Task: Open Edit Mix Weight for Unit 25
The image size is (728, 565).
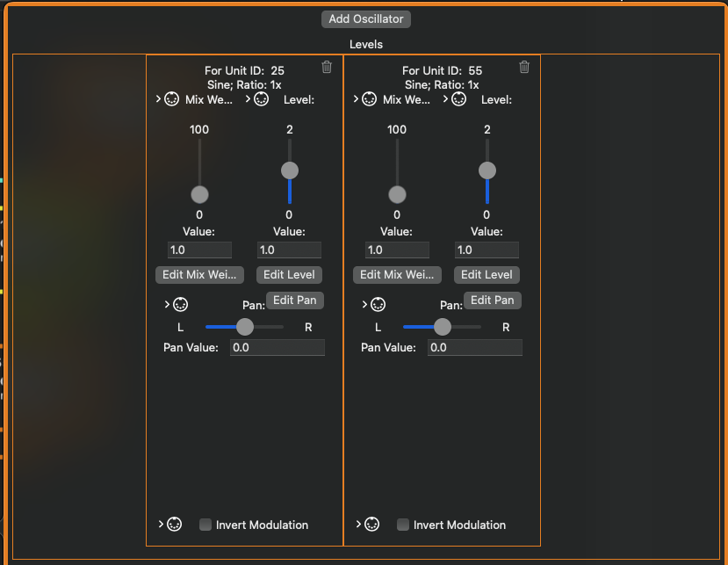Action: (199, 274)
